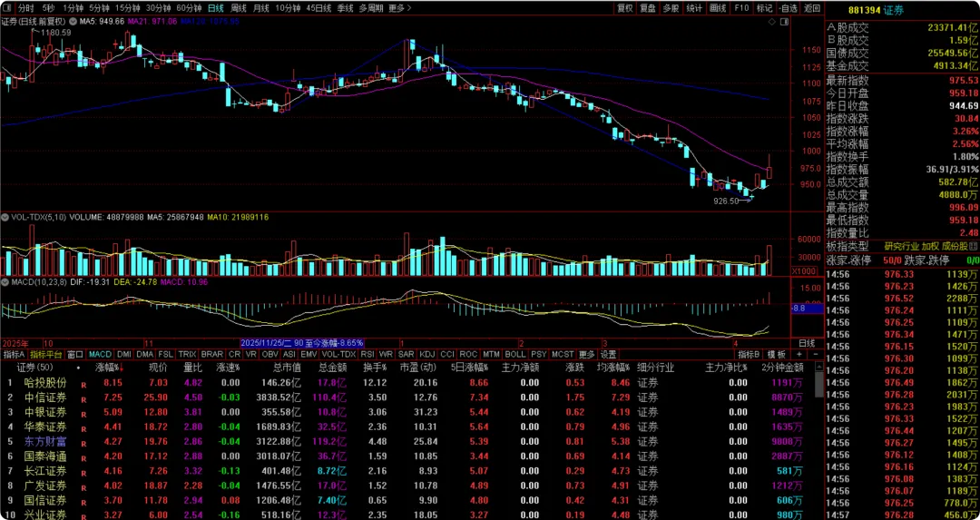Click the 窗口 window button
Image resolution: width=980 pixels, height=520 pixels.
75,354
